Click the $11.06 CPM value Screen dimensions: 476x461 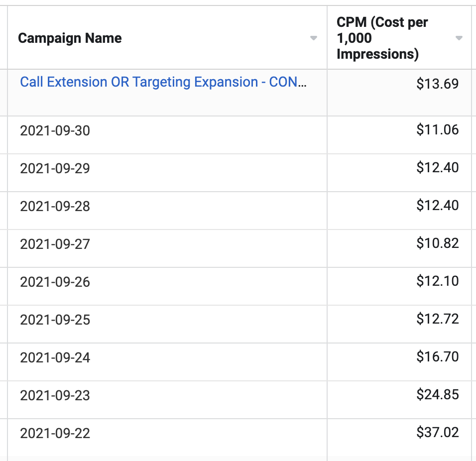click(x=437, y=130)
